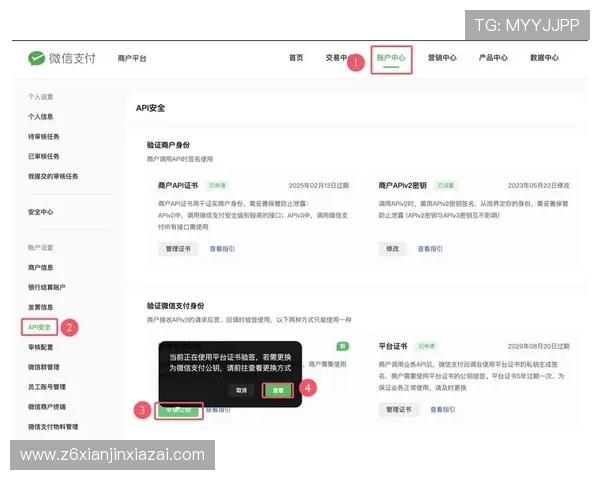Click the API安全 page heading
The width and height of the screenshot is (600, 480).
click(150, 108)
